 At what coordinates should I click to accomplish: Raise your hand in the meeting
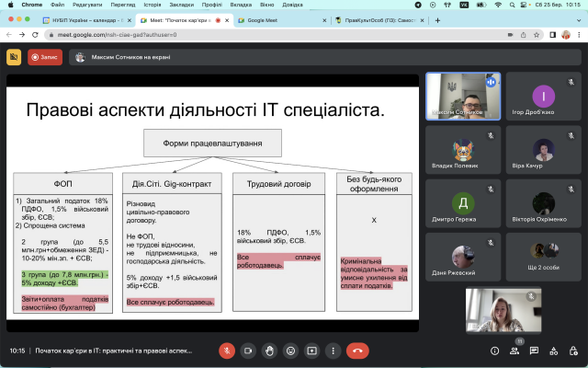click(x=269, y=351)
